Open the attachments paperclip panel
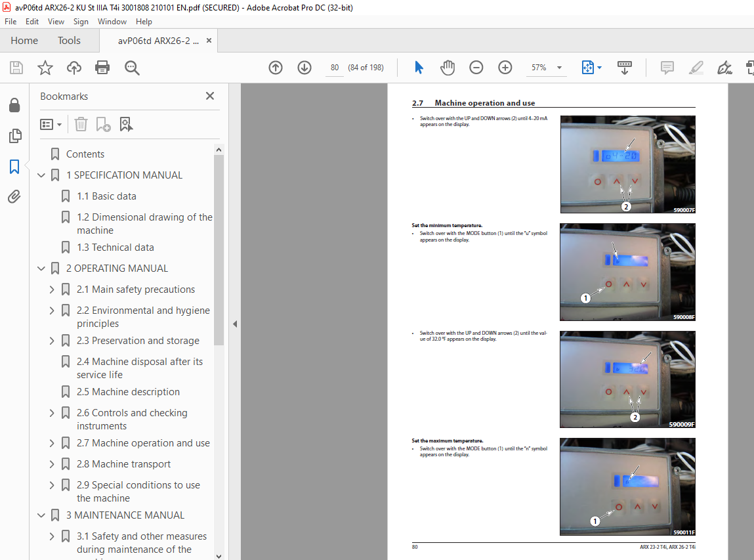 (14, 197)
